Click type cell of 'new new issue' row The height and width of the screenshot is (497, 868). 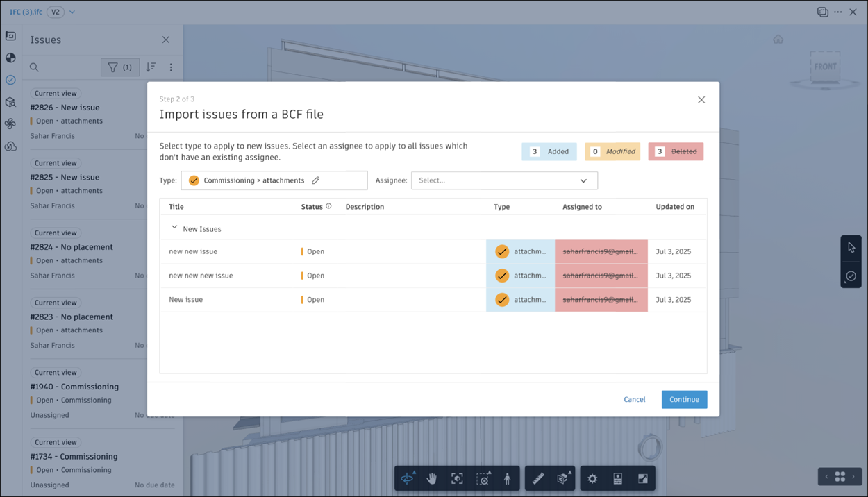click(x=521, y=251)
